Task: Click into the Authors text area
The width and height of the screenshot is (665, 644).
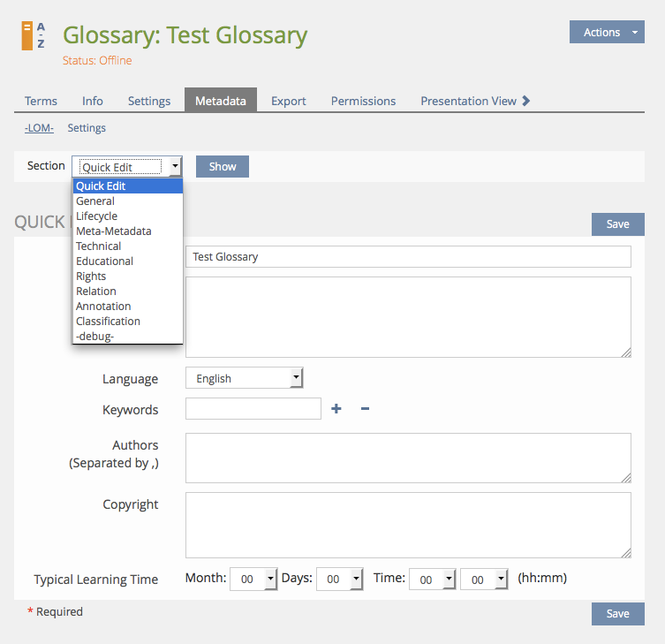Action: [x=408, y=458]
